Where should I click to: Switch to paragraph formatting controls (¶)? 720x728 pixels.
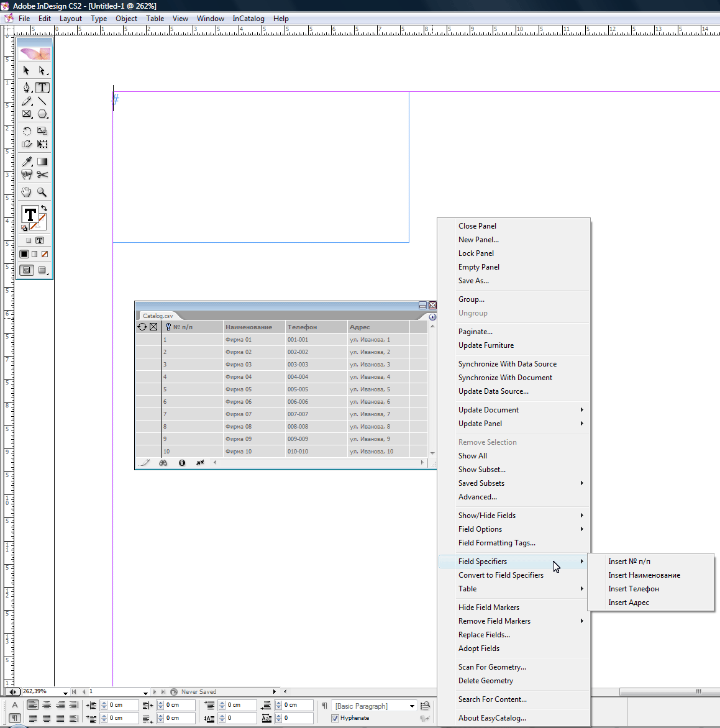pos(15,718)
